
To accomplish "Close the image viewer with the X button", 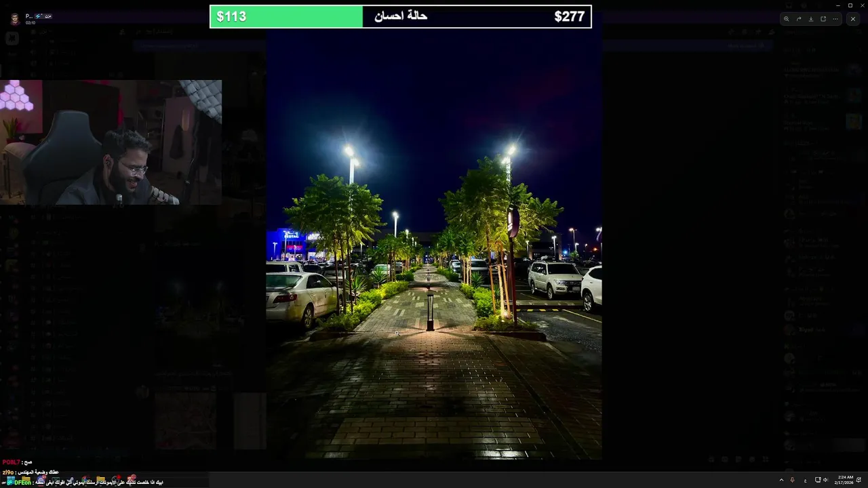I will 853,19.
